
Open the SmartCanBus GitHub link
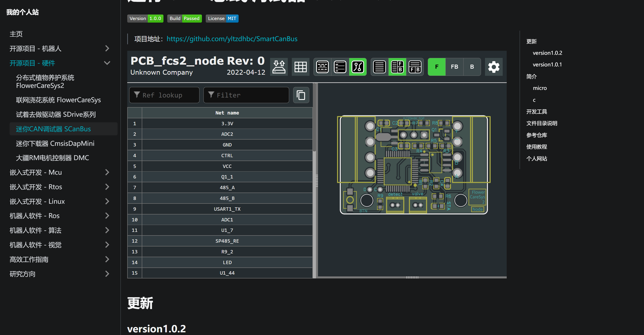click(x=232, y=39)
